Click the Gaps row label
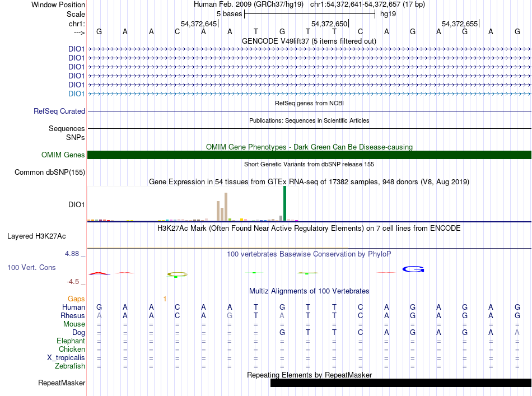532x396 pixels. 76,299
